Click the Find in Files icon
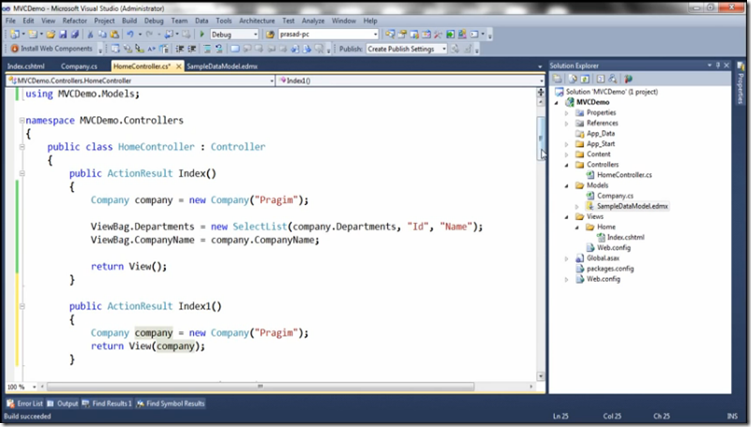 tap(270, 34)
